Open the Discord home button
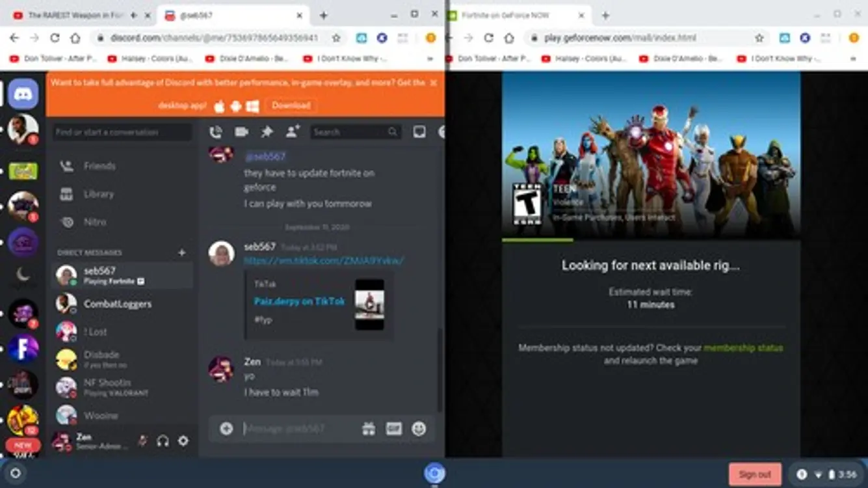Screen dimensions: 868x488 (x=23, y=94)
